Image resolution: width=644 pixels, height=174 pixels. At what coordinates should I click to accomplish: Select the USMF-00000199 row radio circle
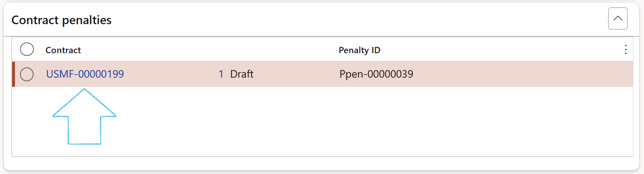[27, 74]
